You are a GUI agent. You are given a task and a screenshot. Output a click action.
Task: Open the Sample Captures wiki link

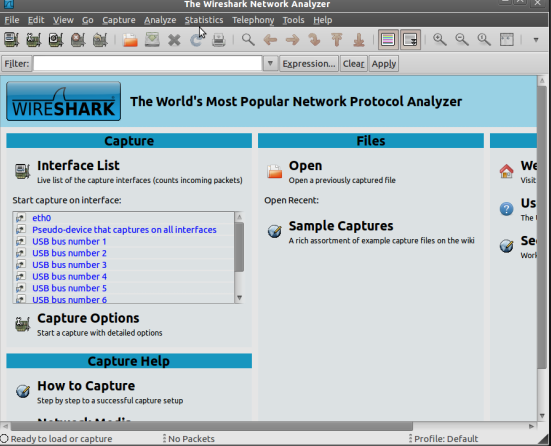(x=341, y=226)
